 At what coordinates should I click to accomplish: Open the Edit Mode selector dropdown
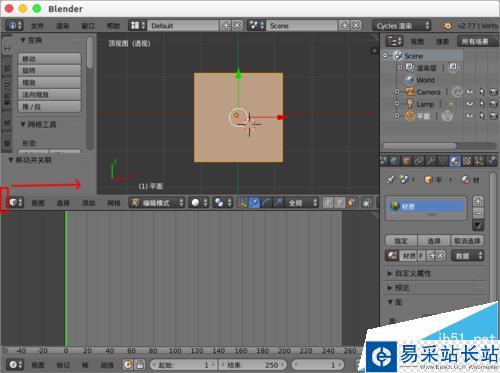157,202
